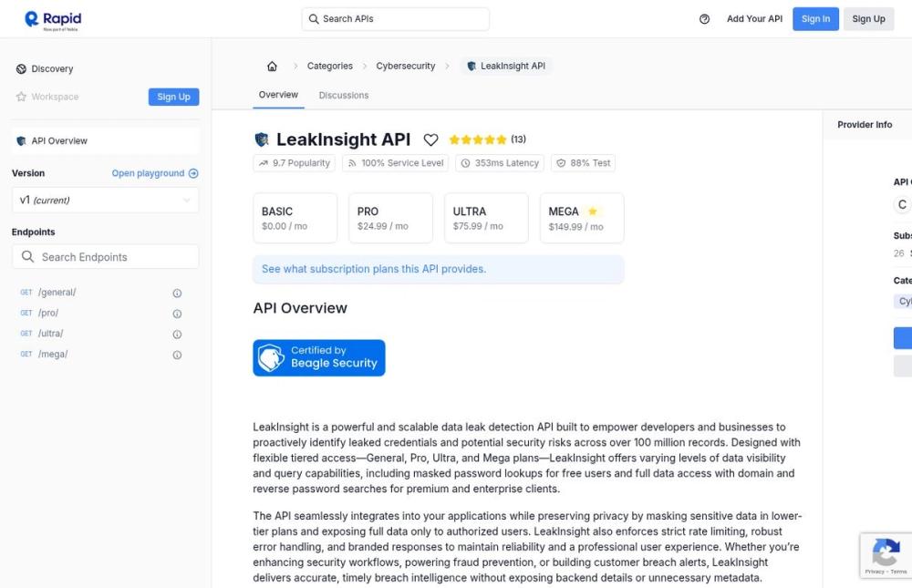The image size is (912, 588).
Task: Focus the Search APIs field
Action: [396, 19]
